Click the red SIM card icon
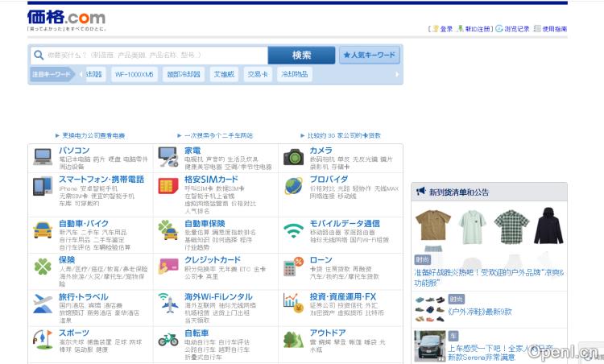 click(x=168, y=186)
